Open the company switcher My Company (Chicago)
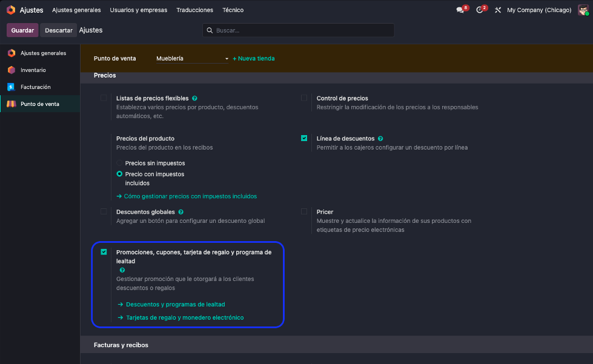 [x=539, y=10]
